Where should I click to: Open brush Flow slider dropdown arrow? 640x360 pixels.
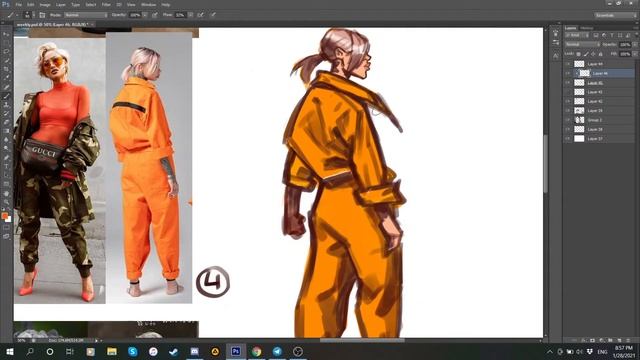190,15
